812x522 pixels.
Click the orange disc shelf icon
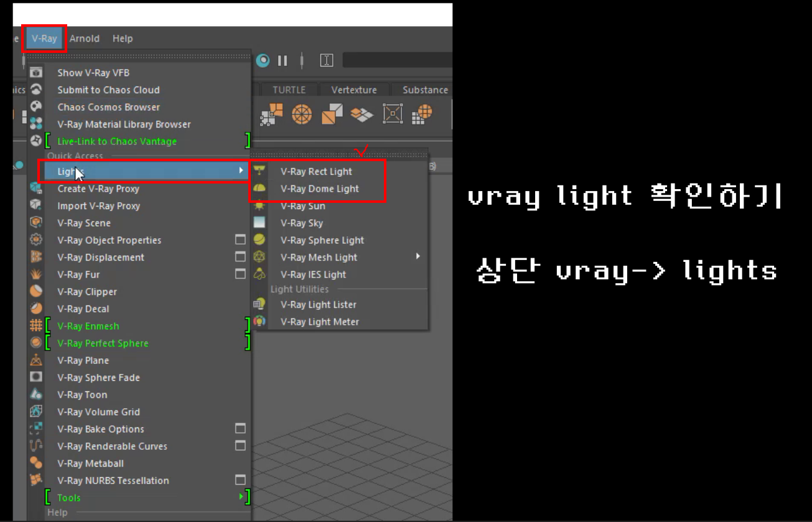302,114
